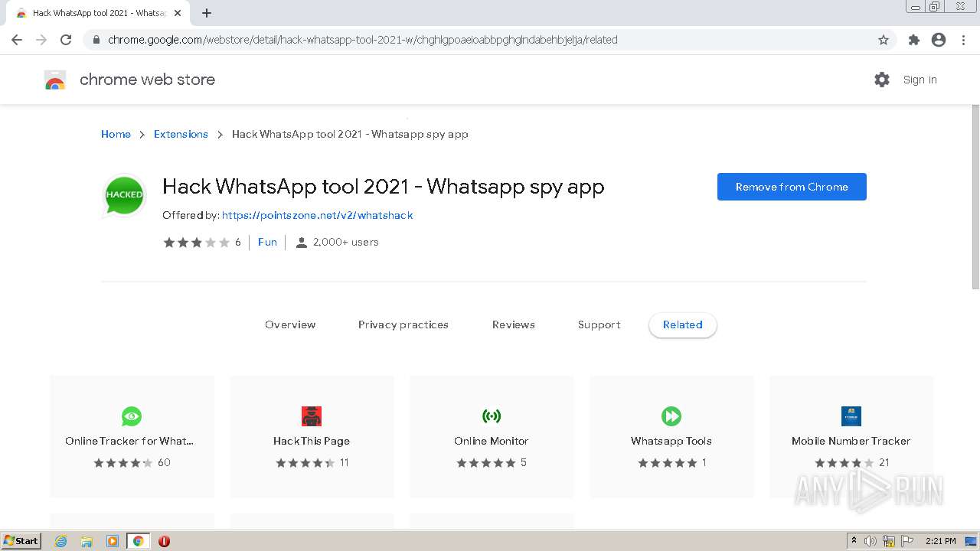Click the action center flag tray icon
The width and height of the screenshot is (980, 551).
907,541
